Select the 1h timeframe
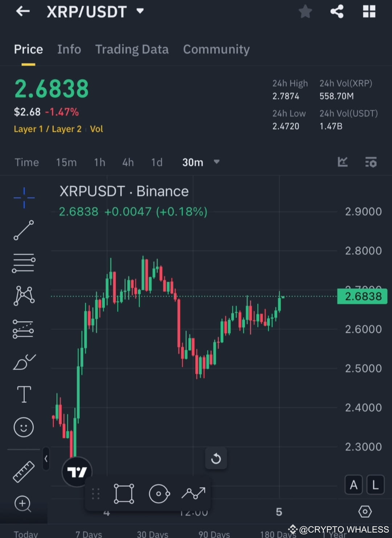This screenshot has height=538, width=392. pyautogui.click(x=99, y=162)
